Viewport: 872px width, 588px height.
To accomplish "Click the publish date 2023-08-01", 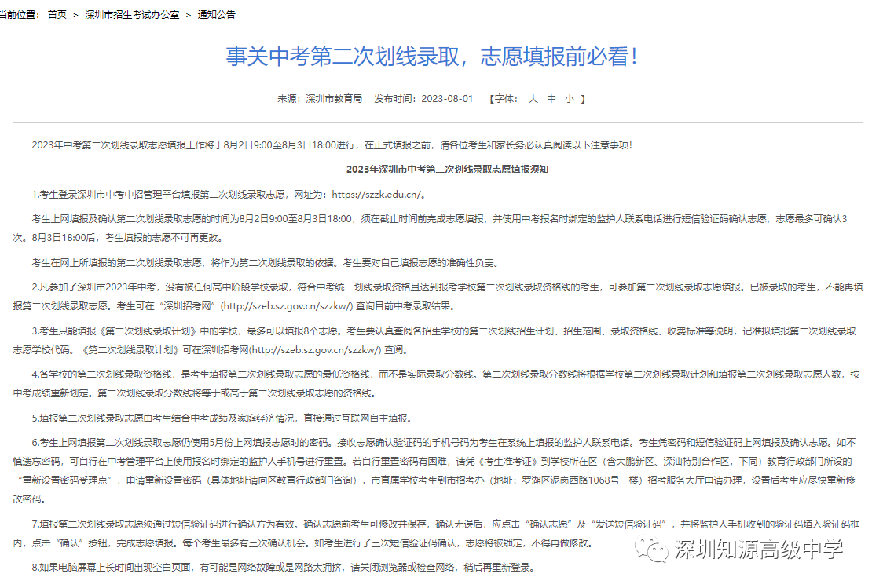I will (447, 99).
